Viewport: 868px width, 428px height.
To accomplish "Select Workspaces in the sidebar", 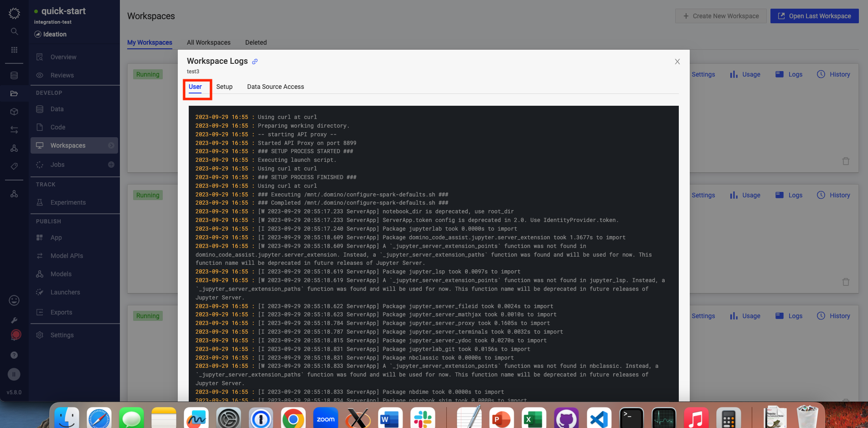I will click(74, 145).
